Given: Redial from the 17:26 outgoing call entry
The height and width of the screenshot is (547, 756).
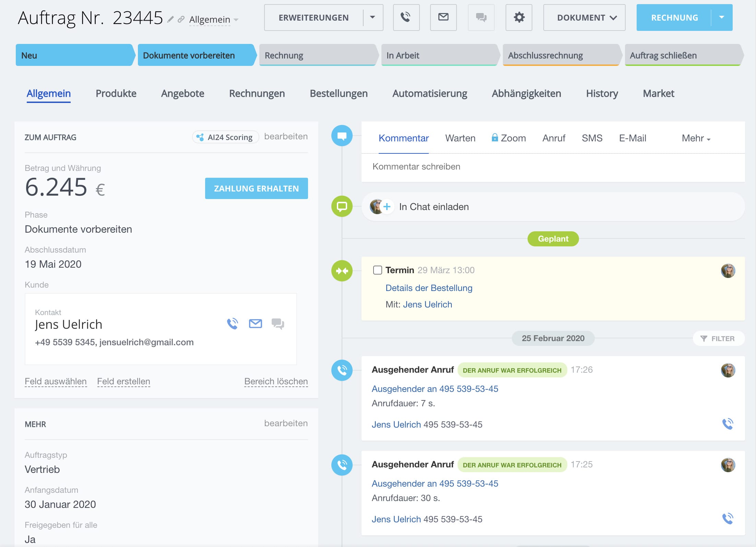Looking at the screenshot, I should click(x=727, y=424).
